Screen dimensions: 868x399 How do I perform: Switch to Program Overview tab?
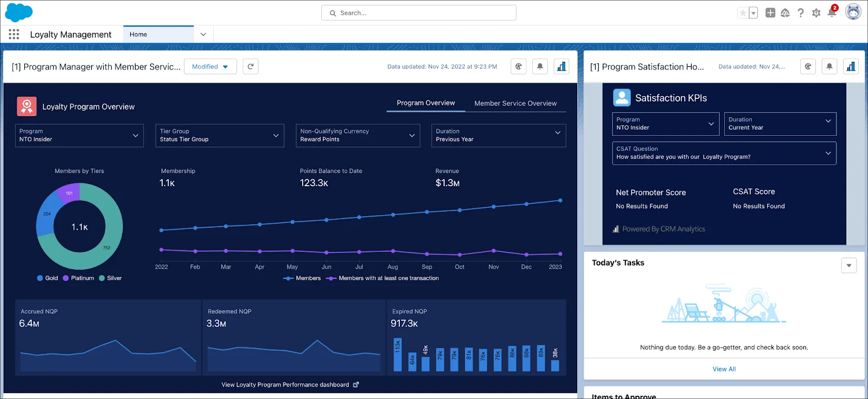(426, 103)
